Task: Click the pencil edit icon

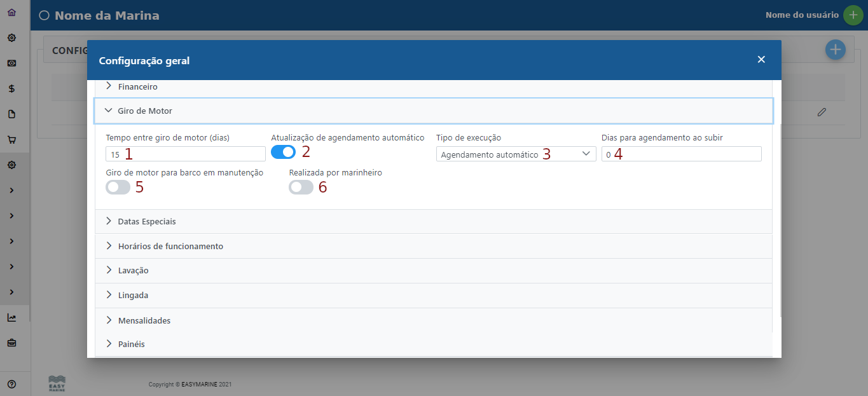Action: click(822, 112)
